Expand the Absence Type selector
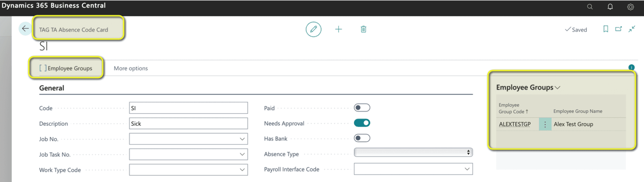Image resolution: width=644 pixels, height=182 pixels. point(413,152)
